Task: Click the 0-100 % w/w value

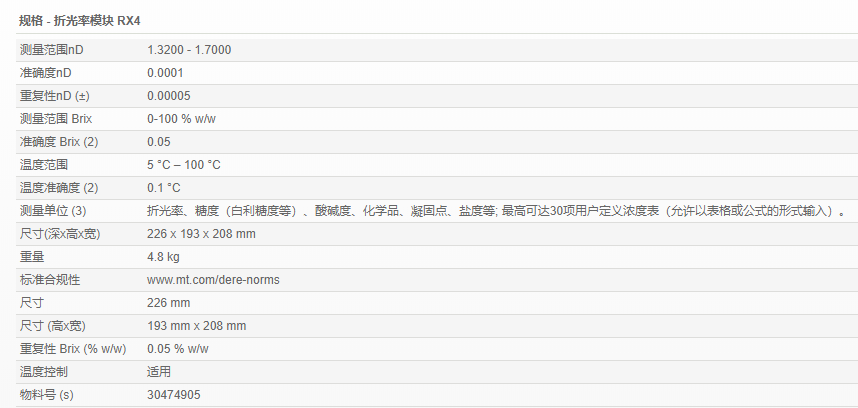Action: pos(183,119)
